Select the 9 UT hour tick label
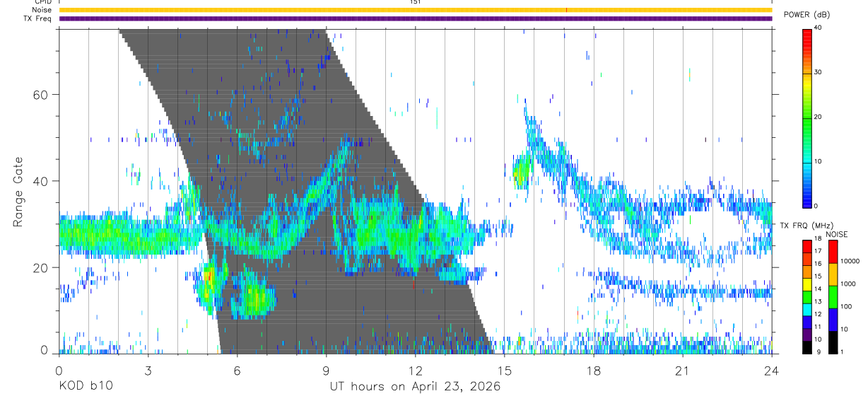 click(326, 371)
